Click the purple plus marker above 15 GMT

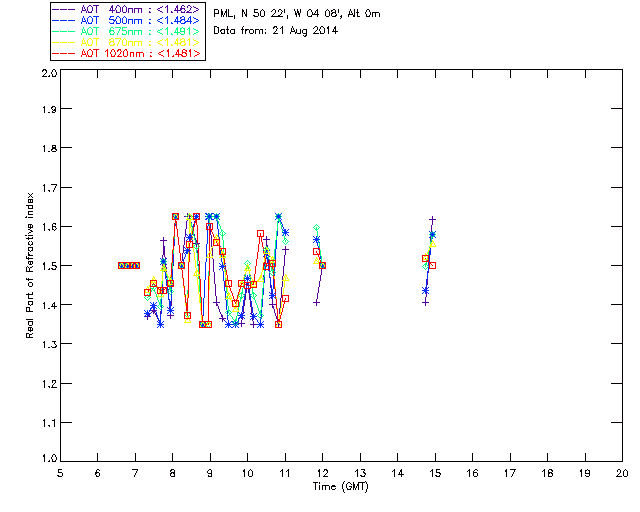(x=432, y=220)
